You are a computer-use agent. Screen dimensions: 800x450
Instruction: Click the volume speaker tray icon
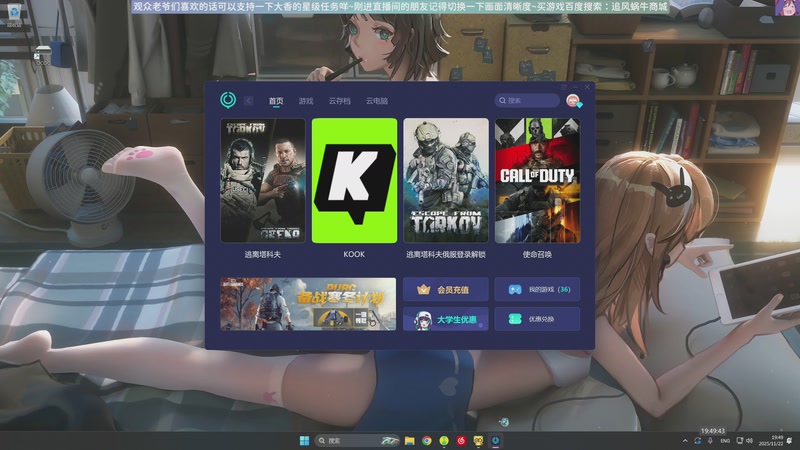749,441
